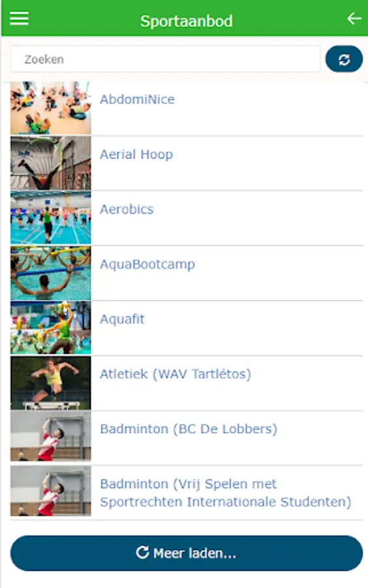This screenshot has width=368, height=588.
Task: Select the Aerobics entry
Action: pos(127,209)
